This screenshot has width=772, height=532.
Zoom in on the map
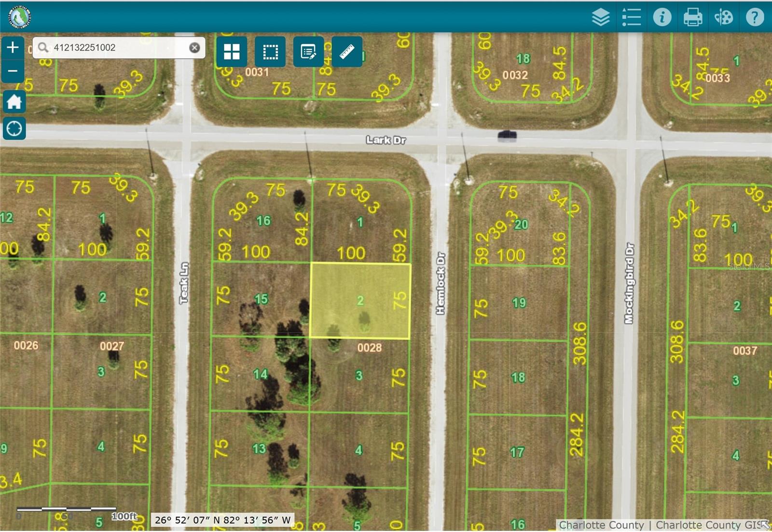point(13,47)
